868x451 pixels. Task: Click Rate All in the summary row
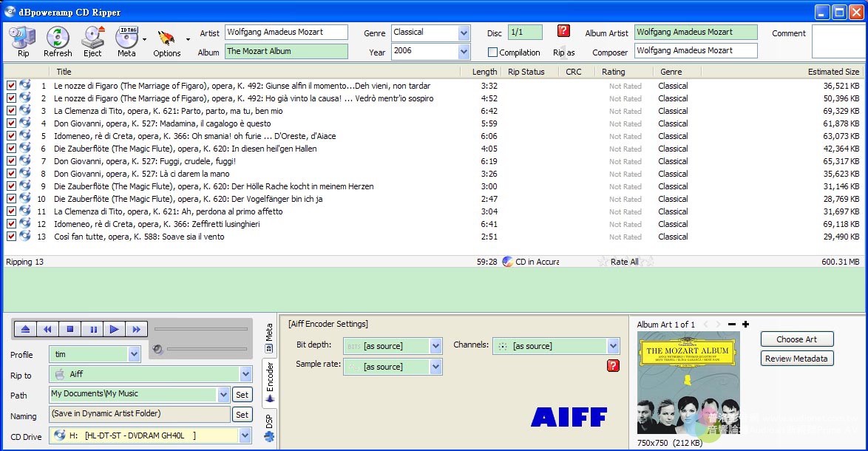coord(625,262)
